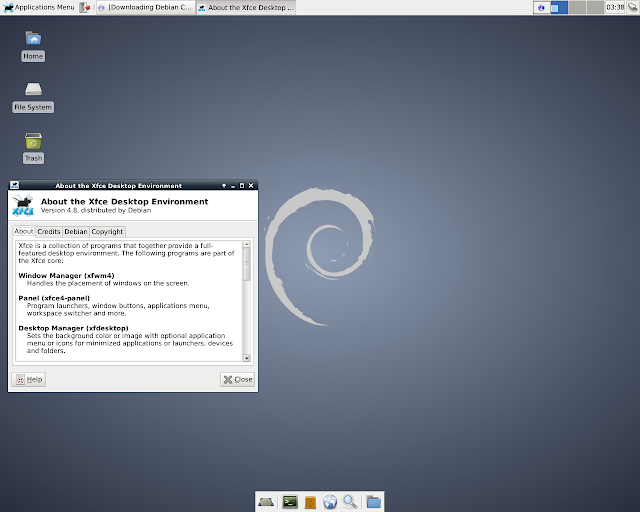Viewport: 640px width, 512px height.
Task: Switch to the third workspace in pager
Action: [577, 7]
